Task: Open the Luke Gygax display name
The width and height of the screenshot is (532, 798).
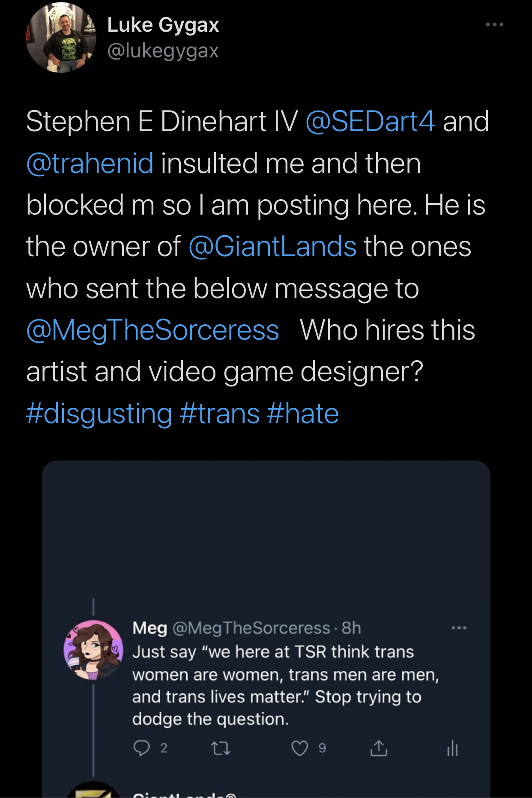Action: click(163, 25)
